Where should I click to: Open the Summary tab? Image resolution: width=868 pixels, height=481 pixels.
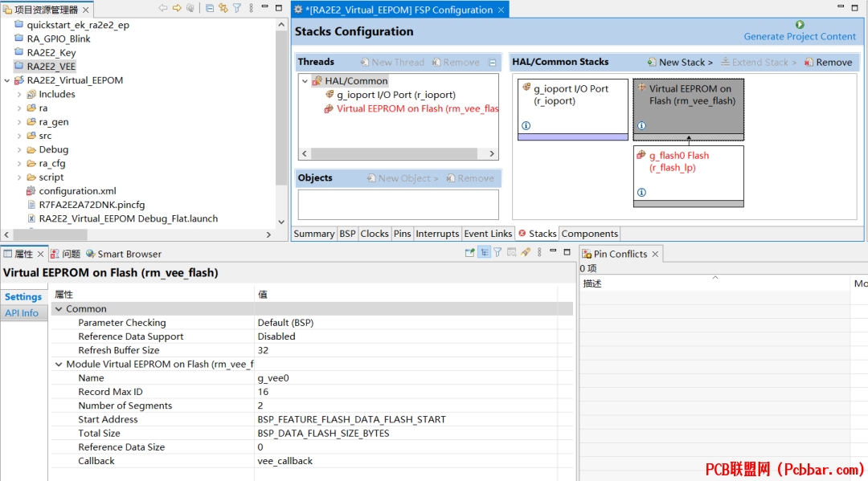tap(314, 234)
